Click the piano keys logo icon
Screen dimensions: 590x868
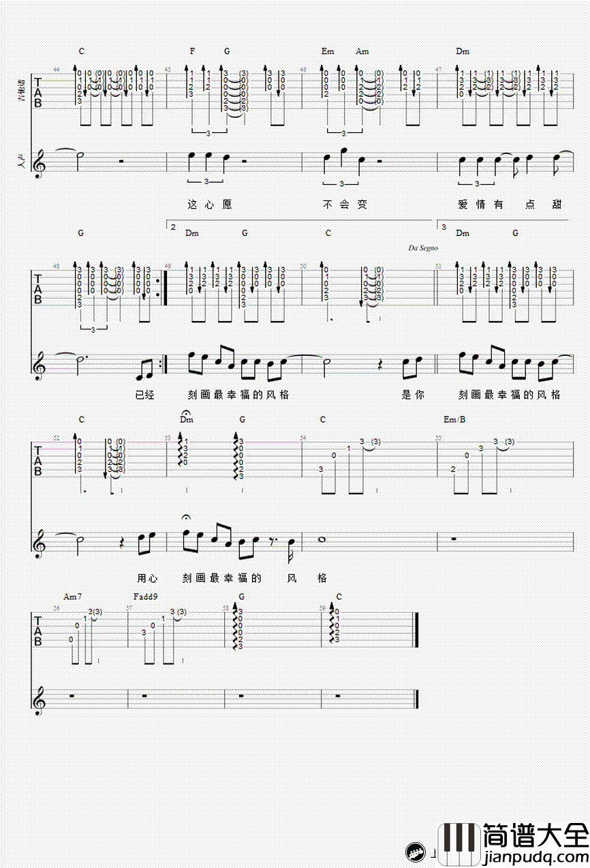[x=460, y=844]
